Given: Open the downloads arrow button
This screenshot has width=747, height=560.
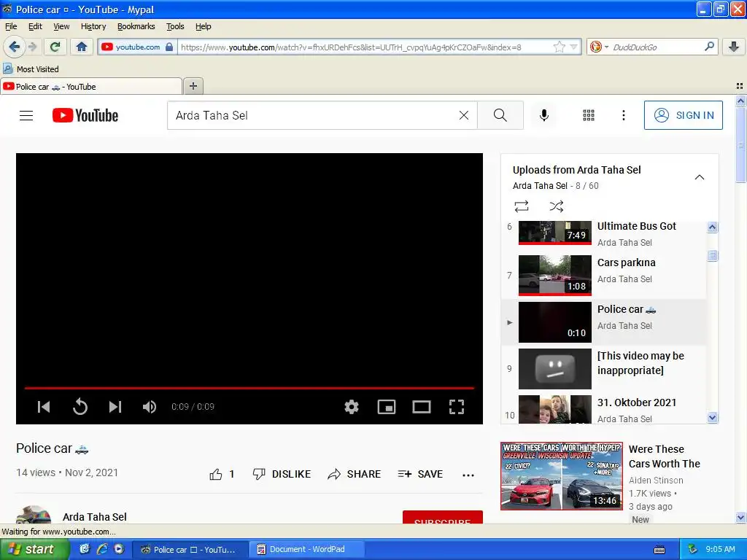Looking at the screenshot, I should click(734, 47).
